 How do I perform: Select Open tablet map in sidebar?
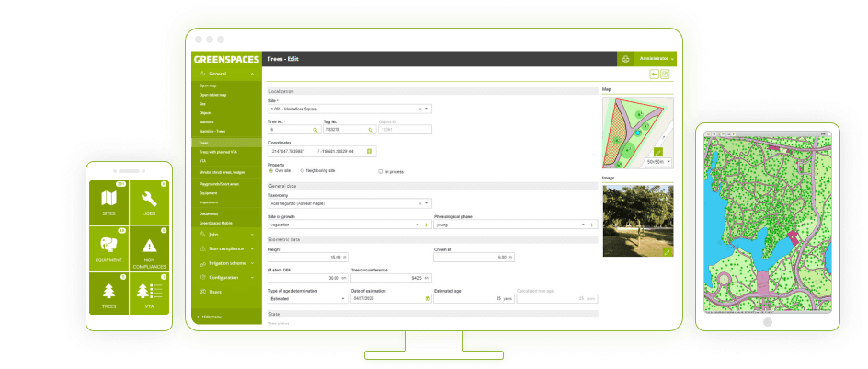pos(213,95)
